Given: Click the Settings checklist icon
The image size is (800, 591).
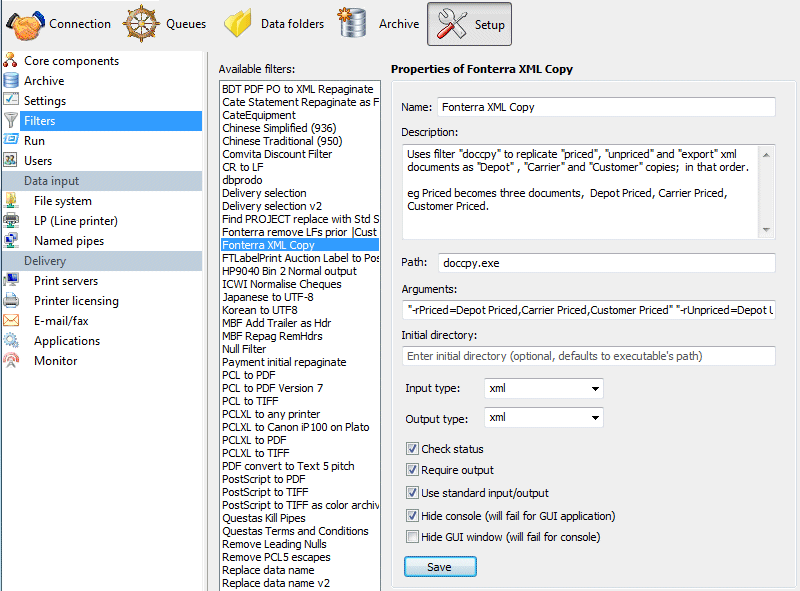Looking at the screenshot, I should pyautogui.click(x=11, y=100).
